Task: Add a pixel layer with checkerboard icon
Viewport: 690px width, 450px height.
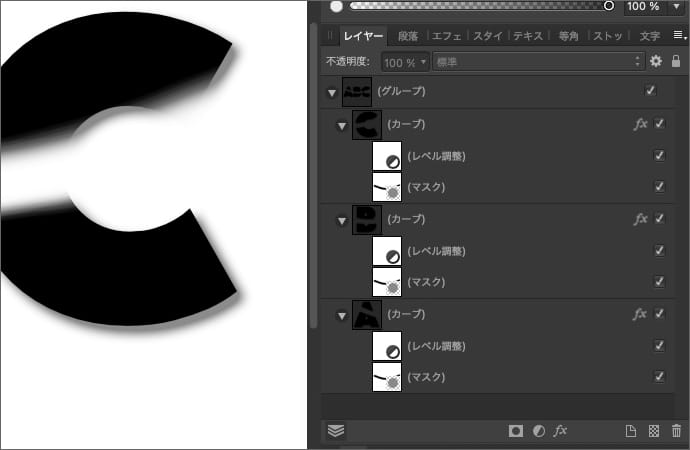Action: (x=654, y=431)
